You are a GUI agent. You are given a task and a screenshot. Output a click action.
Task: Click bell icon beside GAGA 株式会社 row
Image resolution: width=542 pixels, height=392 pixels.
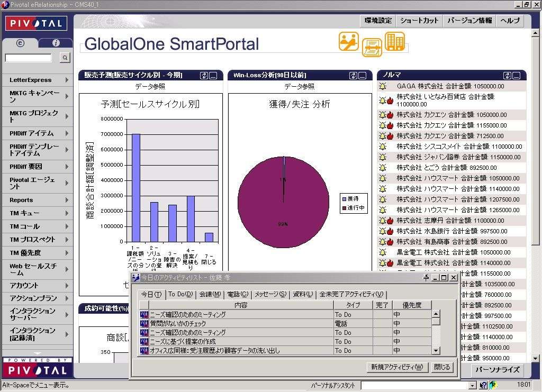tap(383, 86)
